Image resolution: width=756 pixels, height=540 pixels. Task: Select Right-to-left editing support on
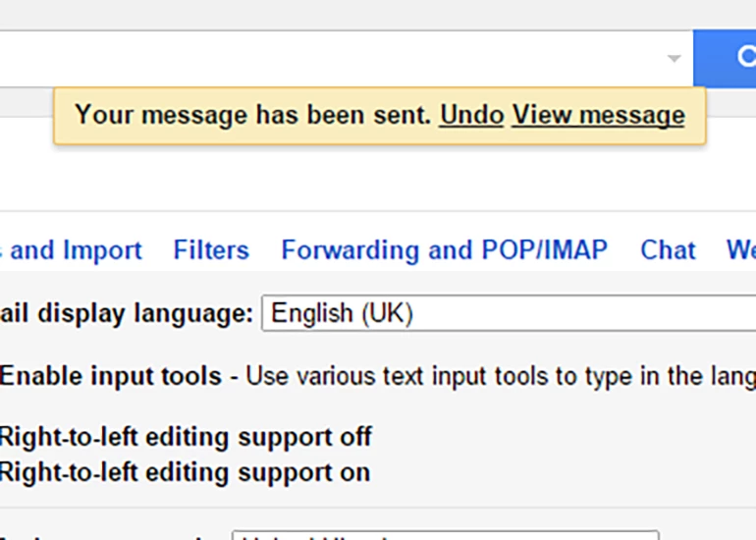click(185, 472)
